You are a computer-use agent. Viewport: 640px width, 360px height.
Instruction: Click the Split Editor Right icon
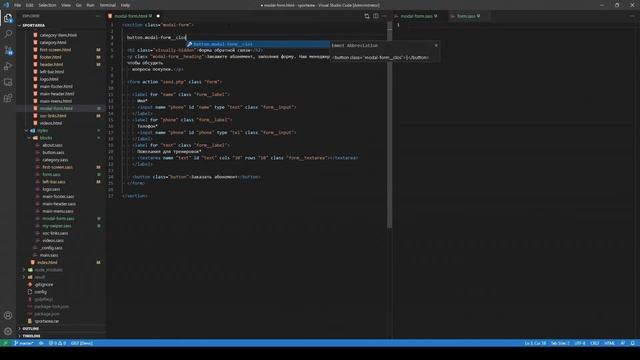pyautogui.click(x=376, y=16)
